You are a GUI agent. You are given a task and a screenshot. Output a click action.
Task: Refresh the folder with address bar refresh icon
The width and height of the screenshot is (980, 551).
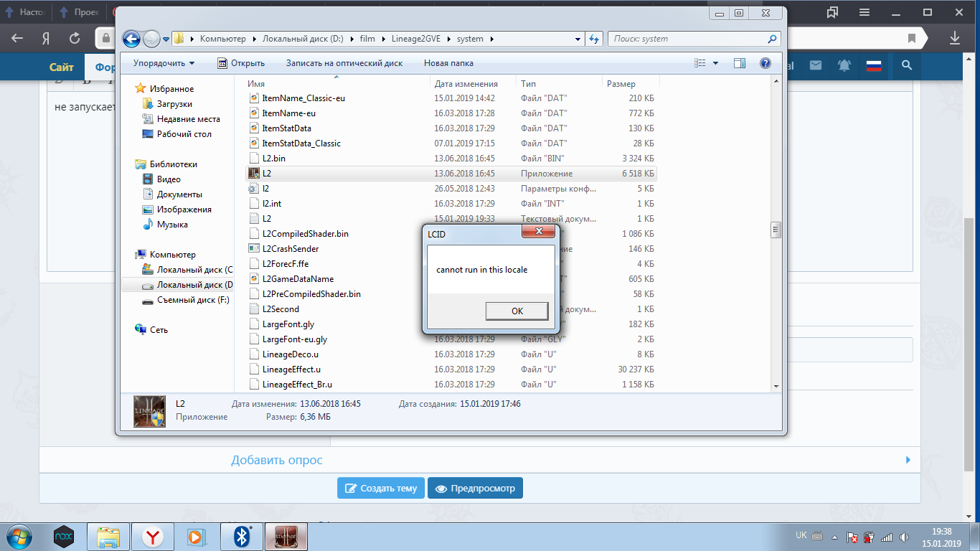point(594,39)
